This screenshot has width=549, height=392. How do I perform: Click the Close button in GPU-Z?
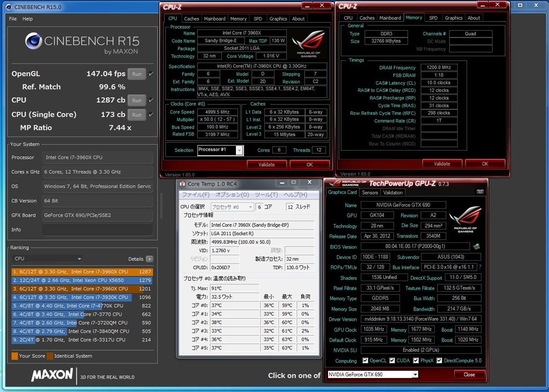tap(469, 374)
